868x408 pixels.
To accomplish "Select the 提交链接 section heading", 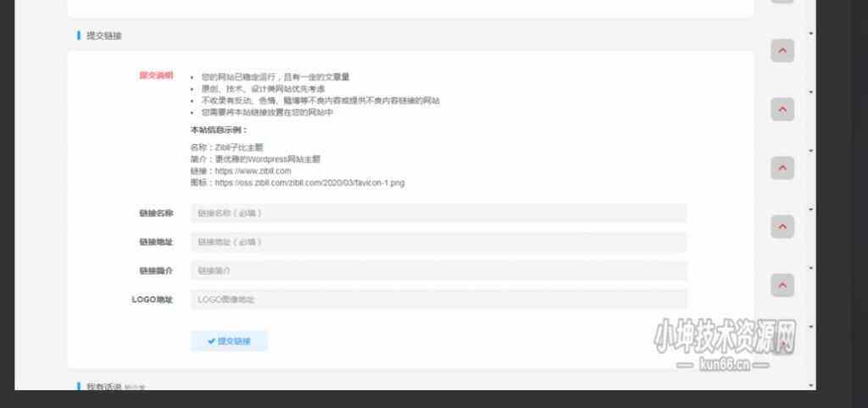I will 104,36.
